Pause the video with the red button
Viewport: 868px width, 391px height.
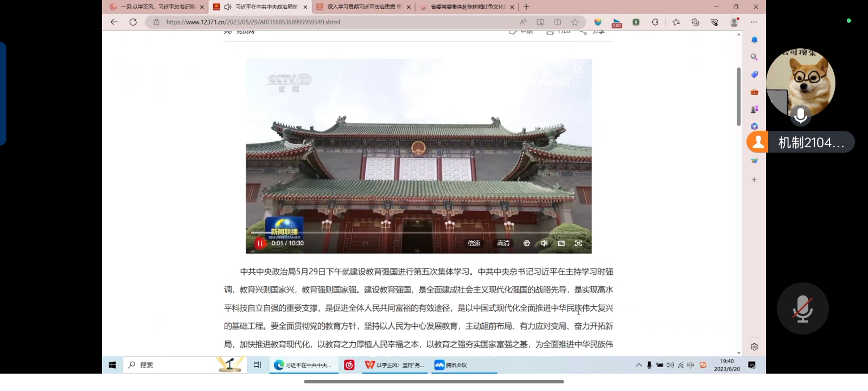point(260,243)
